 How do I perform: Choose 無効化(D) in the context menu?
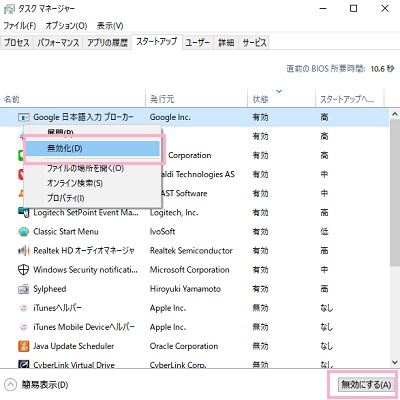93,148
